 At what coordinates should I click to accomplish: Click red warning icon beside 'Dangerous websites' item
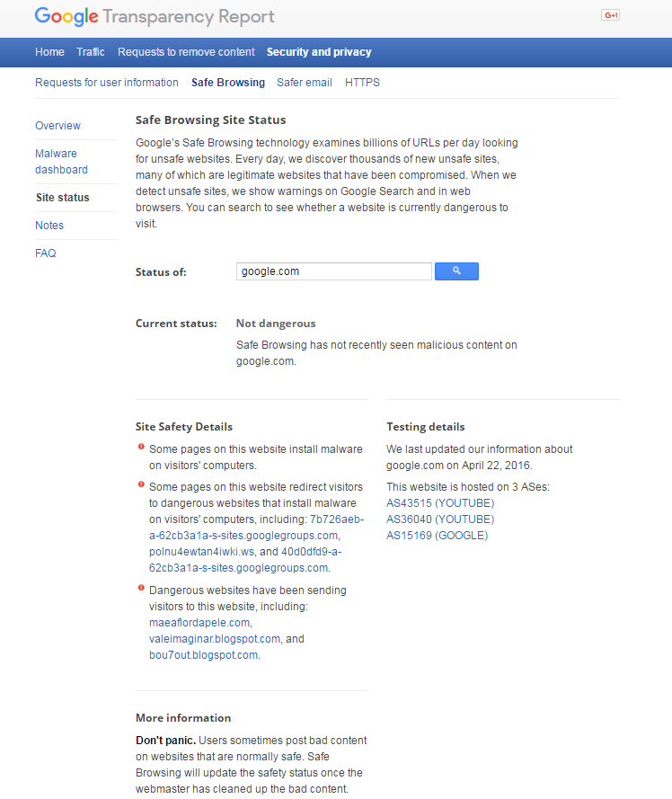tap(141, 588)
